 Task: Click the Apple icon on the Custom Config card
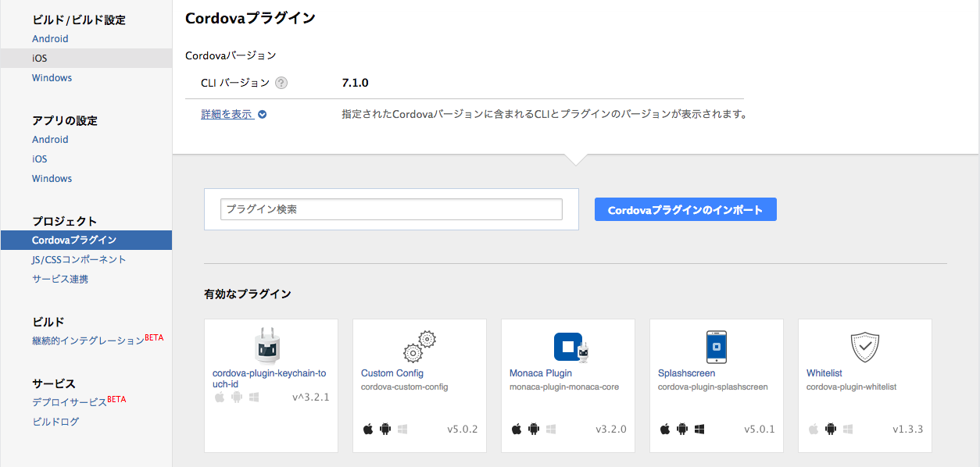[368, 429]
